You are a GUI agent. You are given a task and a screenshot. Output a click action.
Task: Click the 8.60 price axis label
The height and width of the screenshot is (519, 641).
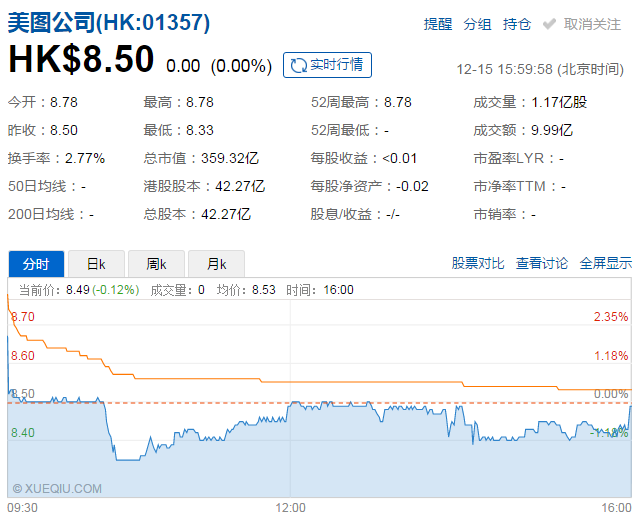coord(23,356)
